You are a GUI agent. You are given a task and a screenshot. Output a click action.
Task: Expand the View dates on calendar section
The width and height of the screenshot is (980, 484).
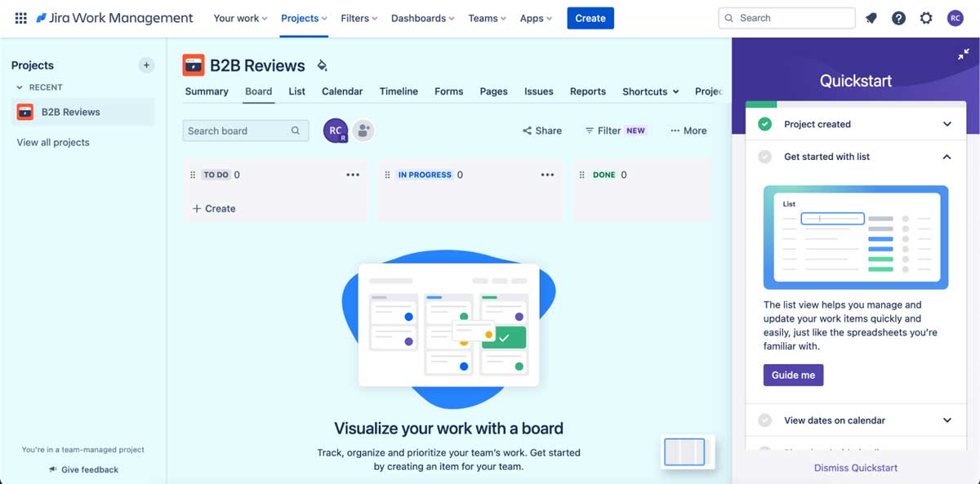[947, 420]
